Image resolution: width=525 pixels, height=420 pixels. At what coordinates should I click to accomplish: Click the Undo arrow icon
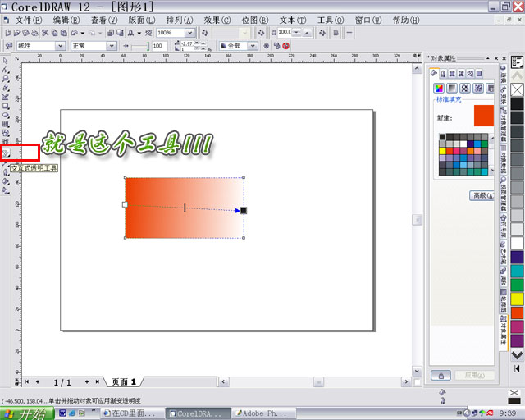75,33
